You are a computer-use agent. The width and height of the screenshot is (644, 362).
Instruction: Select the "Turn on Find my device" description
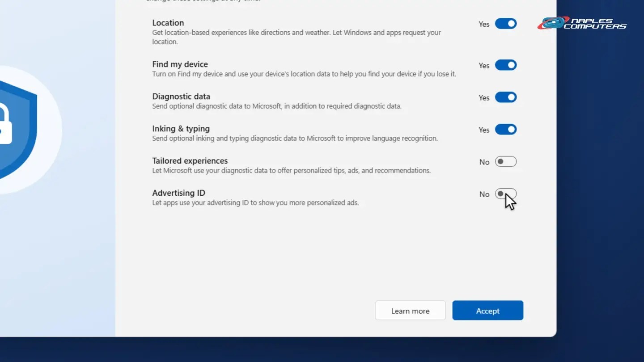pos(304,74)
